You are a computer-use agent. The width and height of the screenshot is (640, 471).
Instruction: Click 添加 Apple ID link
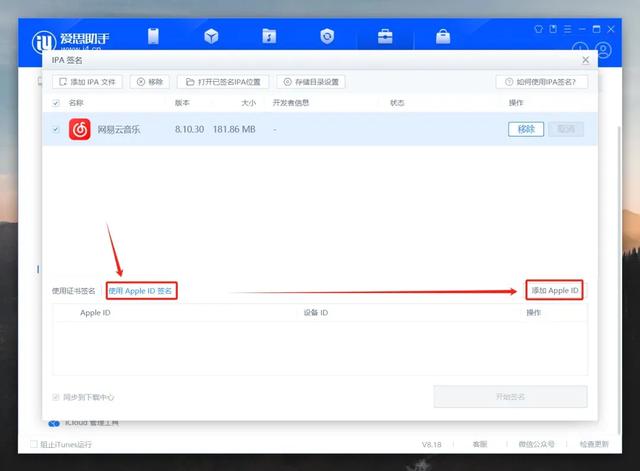pyautogui.click(x=555, y=290)
